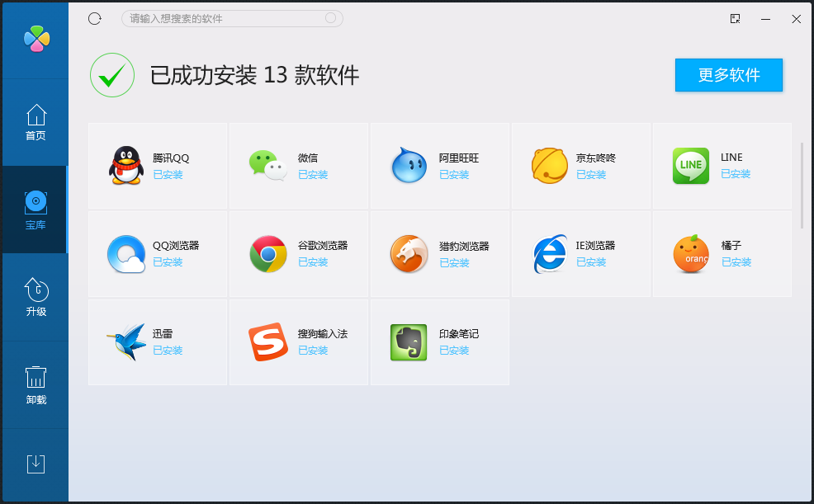Click 已安装 under 迅雷
This screenshot has height=504, width=814.
click(168, 351)
